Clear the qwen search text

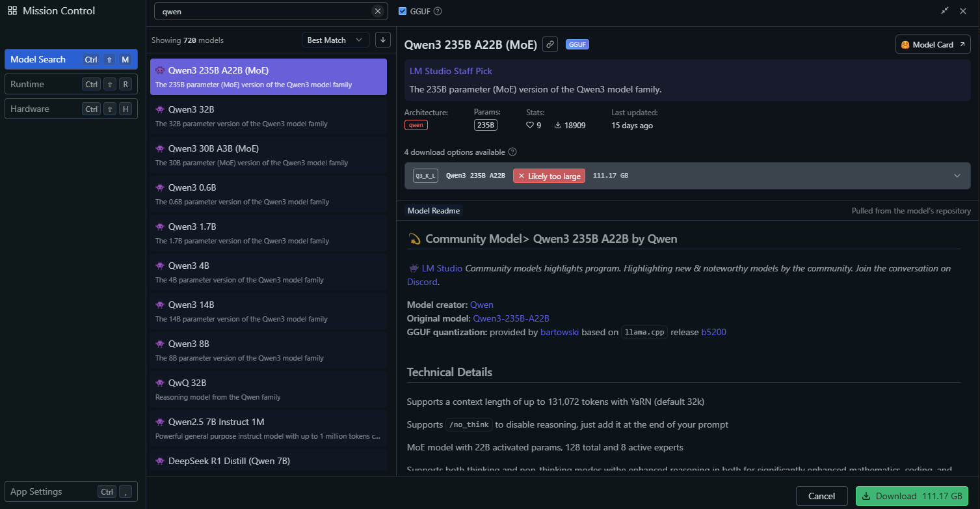[x=378, y=11]
